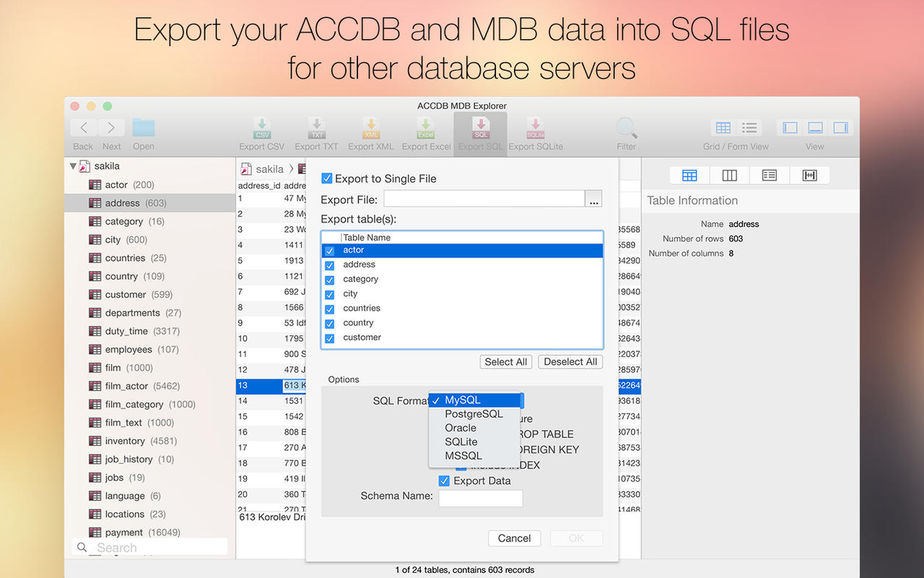Viewport: 924px width, 578px height.
Task: Pick SQLite from the format menu
Action: coord(461,441)
